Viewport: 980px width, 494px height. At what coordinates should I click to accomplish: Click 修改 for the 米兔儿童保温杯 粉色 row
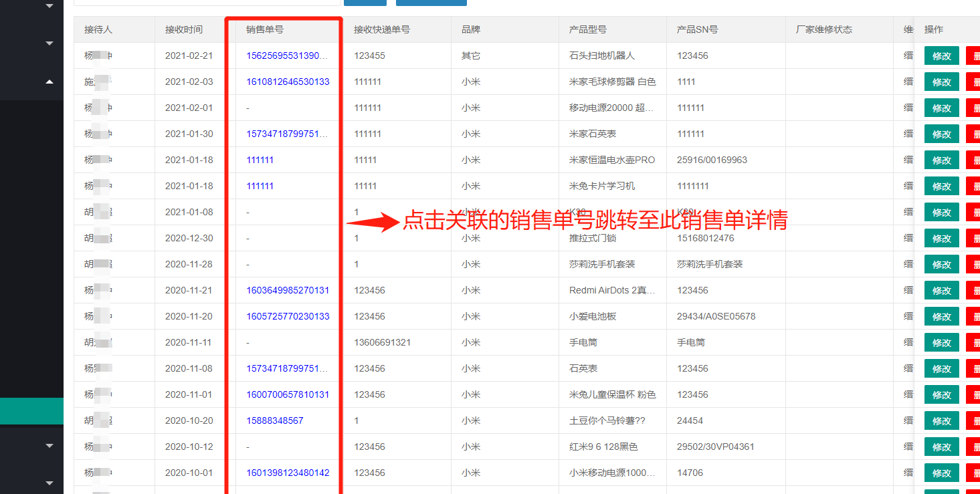[942, 395]
